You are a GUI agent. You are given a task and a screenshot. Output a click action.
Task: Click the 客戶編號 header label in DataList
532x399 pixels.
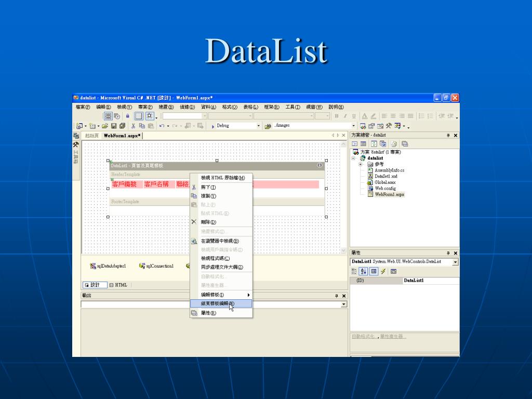(x=124, y=184)
